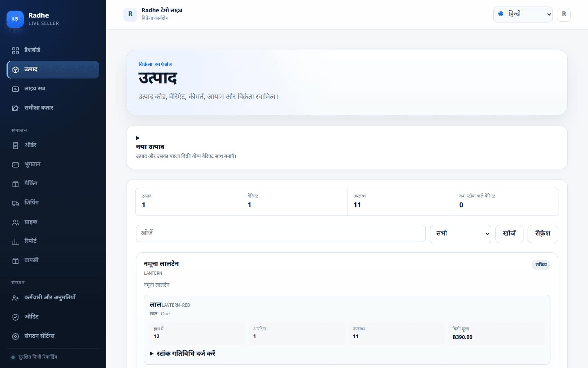Open ऑर्डर menu item

click(x=53, y=145)
